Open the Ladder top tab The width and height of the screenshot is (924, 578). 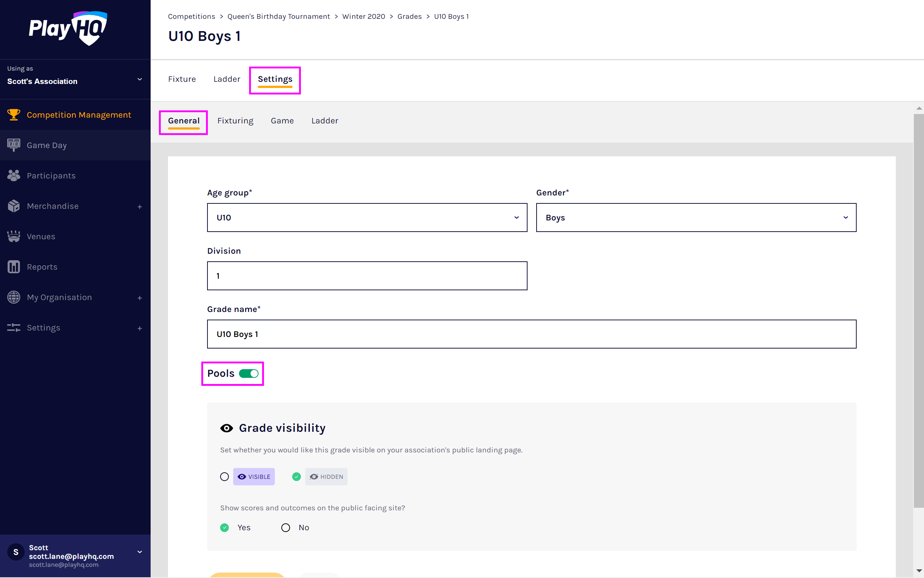227,79
